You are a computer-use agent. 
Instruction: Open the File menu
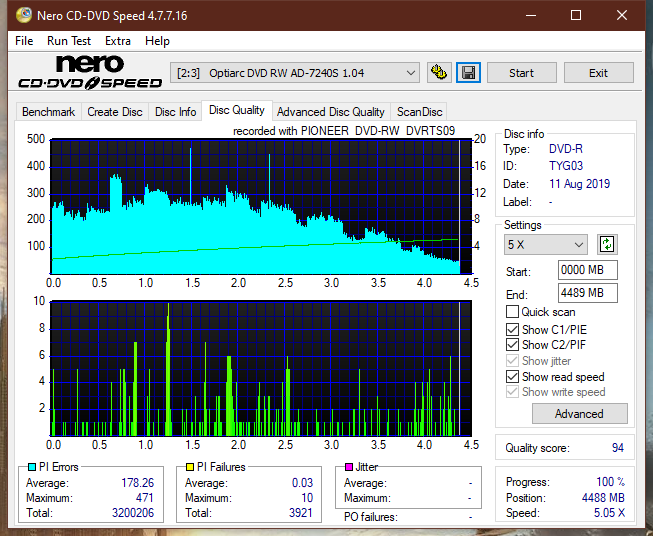point(24,41)
